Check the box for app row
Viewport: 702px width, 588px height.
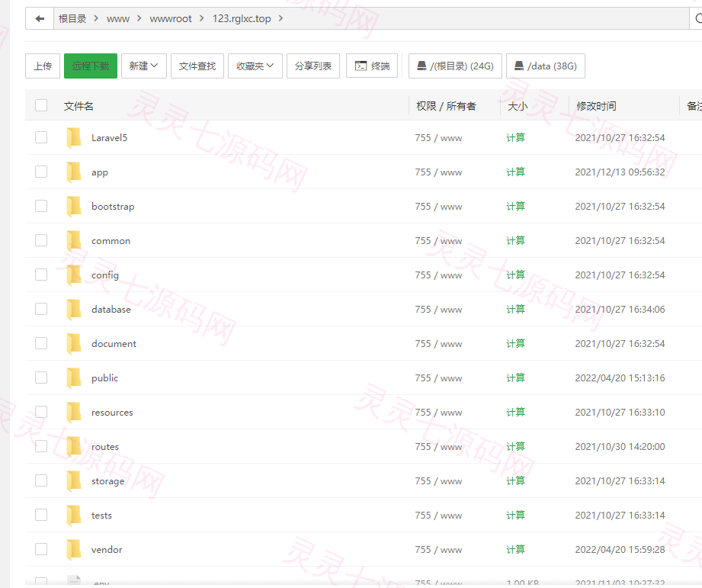(41, 172)
